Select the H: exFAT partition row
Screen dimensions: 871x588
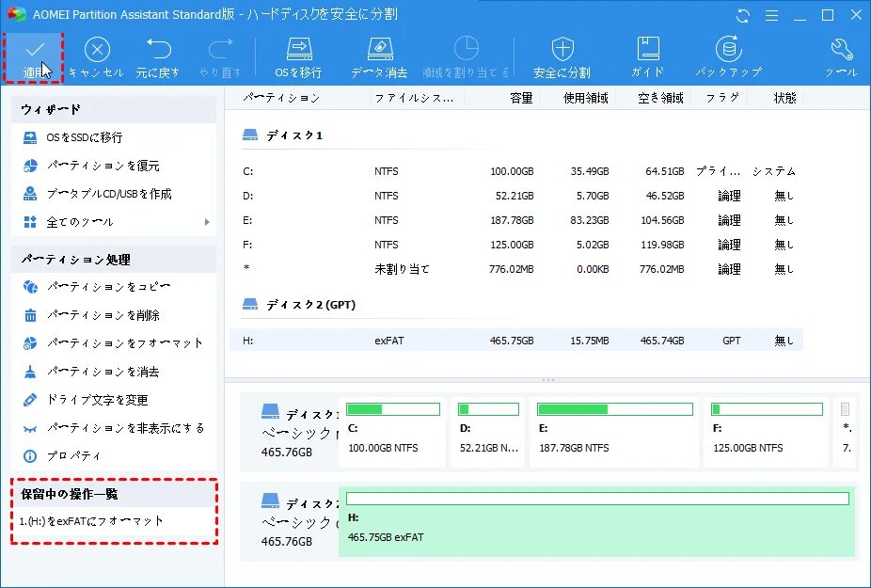(516, 341)
